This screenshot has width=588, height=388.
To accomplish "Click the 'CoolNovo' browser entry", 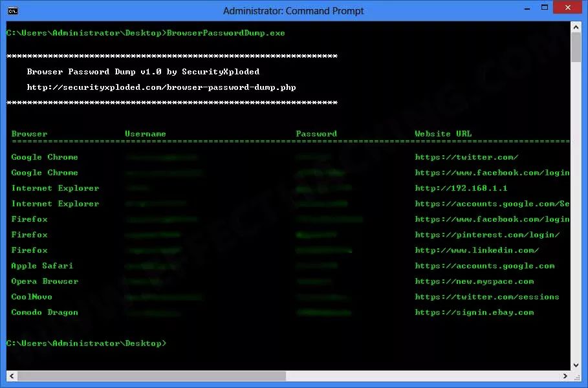I will point(32,297).
